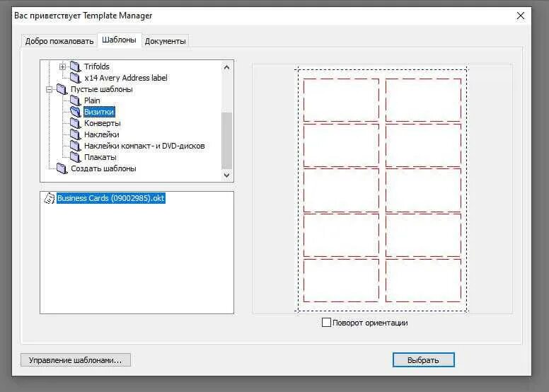Switch to the Документы tab
549x392 pixels.
pyautogui.click(x=165, y=41)
